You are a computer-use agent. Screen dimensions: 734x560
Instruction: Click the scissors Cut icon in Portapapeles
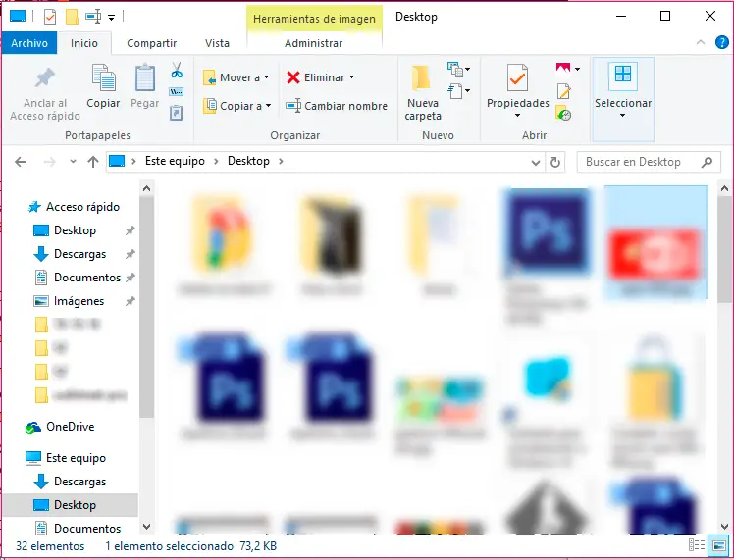(x=177, y=71)
